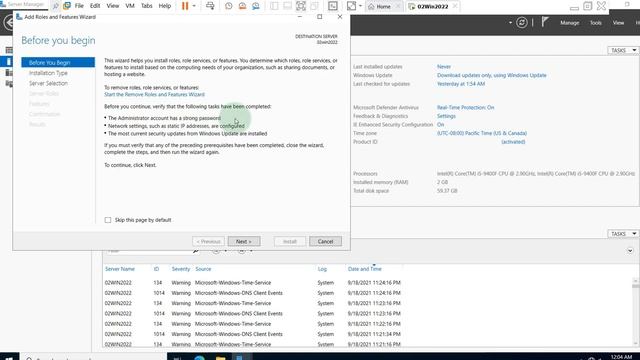Click the Dashboard icon in Server Manager sidebar
The width and height of the screenshot is (640, 360).
pyautogui.click(x=9, y=50)
